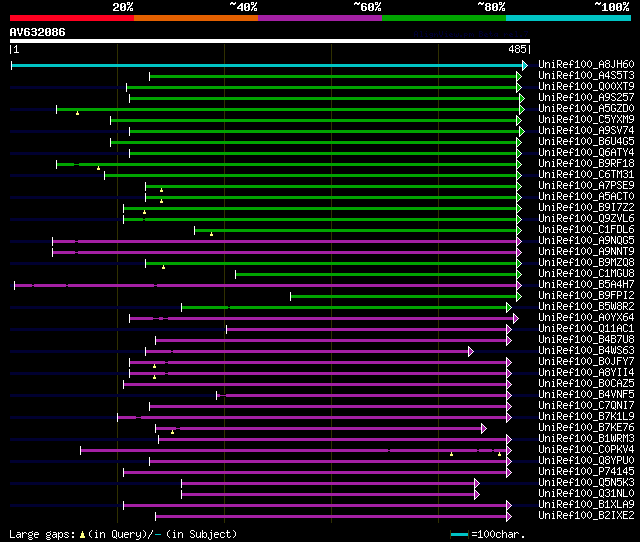The height and width of the screenshot is (542, 640).
Task: Click the yellow gap marker under UniRef100_C1FDL6
Action: pyautogui.click(x=211, y=234)
